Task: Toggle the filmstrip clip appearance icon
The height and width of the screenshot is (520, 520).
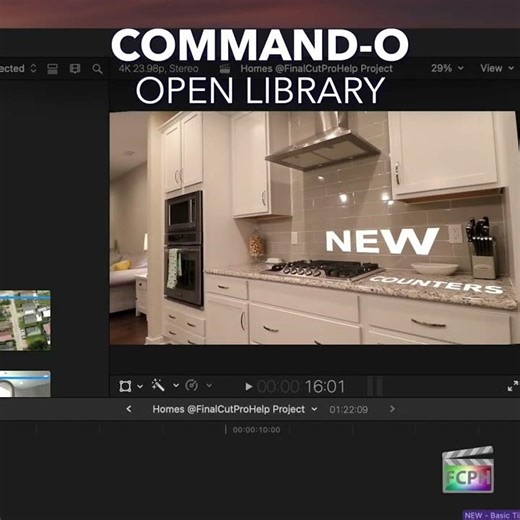Action: pos(75,69)
